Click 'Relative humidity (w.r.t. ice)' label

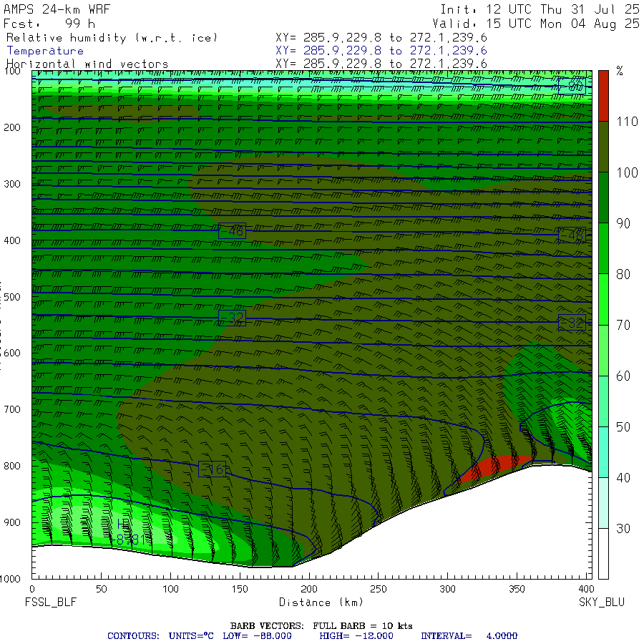coord(112,38)
